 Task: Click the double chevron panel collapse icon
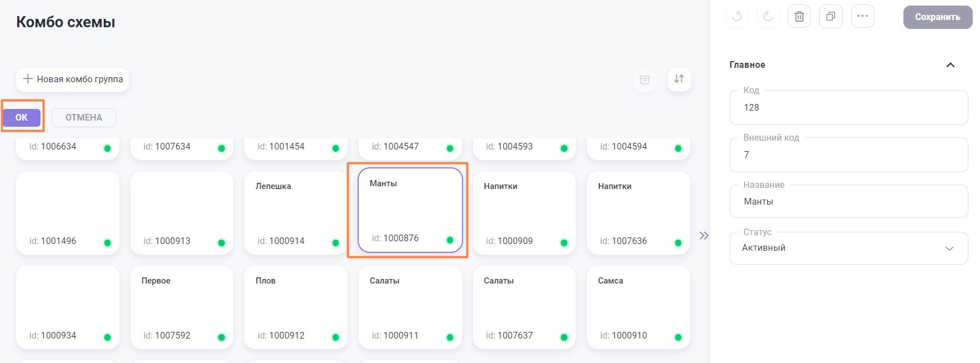click(x=704, y=236)
